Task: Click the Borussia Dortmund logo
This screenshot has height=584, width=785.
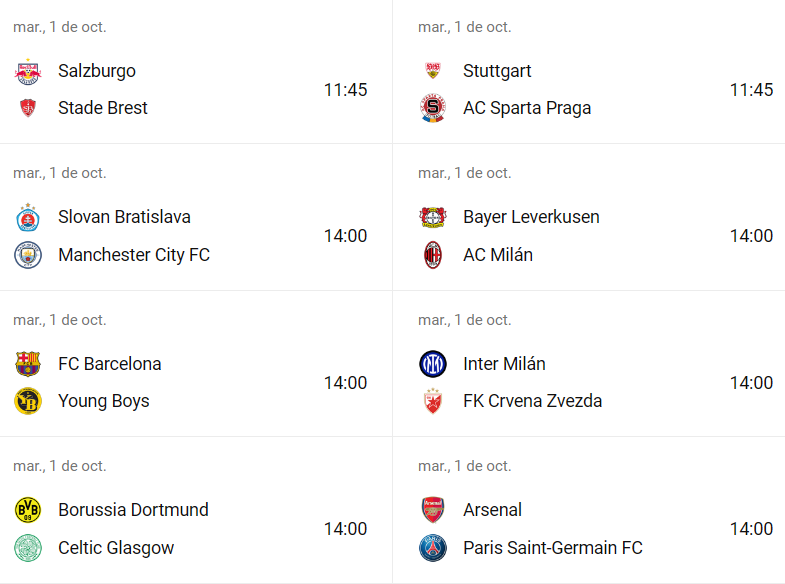Action: pyautogui.click(x=28, y=510)
